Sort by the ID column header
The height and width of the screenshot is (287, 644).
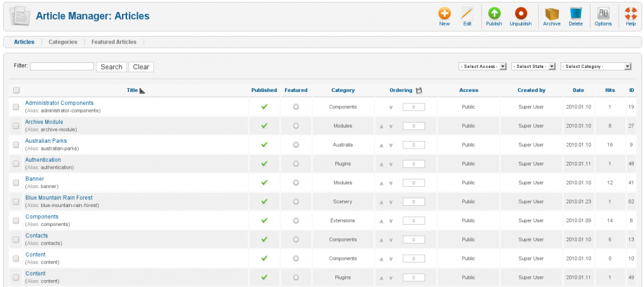[631, 90]
